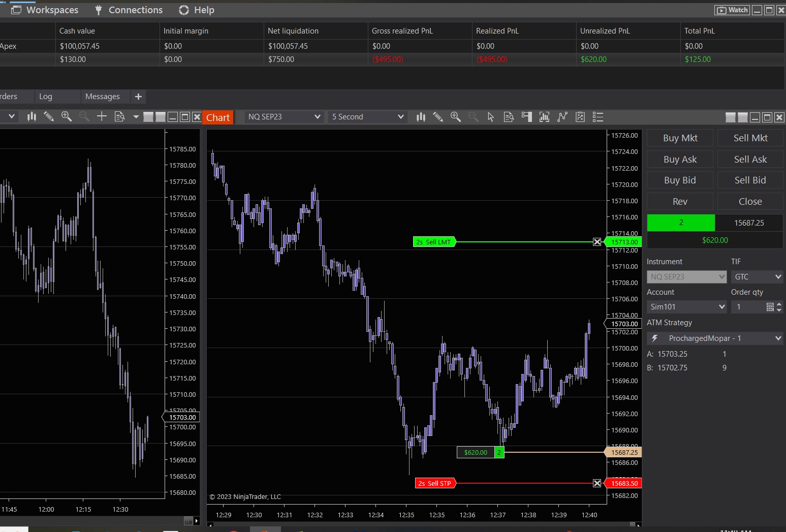The image size is (786, 532).
Task: Open the Data Box icon on NQ chart toolbar
Action: (x=509, y=117)
